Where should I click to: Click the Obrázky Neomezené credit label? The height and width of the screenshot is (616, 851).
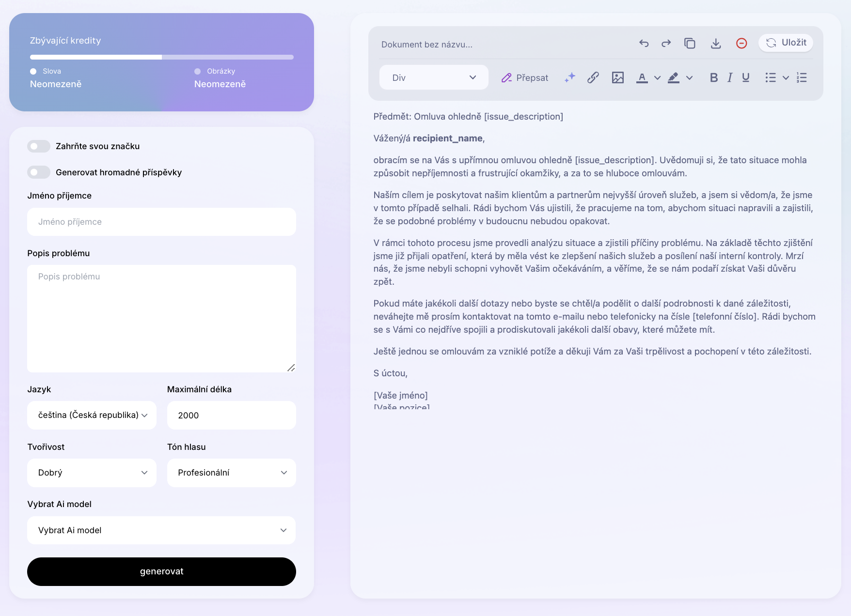(x=220, y=78)
